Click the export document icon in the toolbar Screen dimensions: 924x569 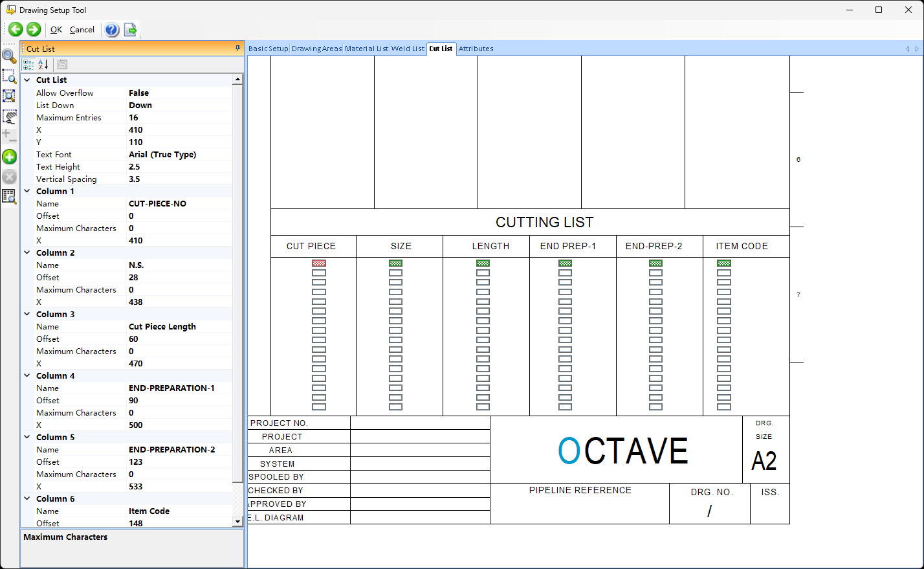pyautogui.click(x=130, y=30)
